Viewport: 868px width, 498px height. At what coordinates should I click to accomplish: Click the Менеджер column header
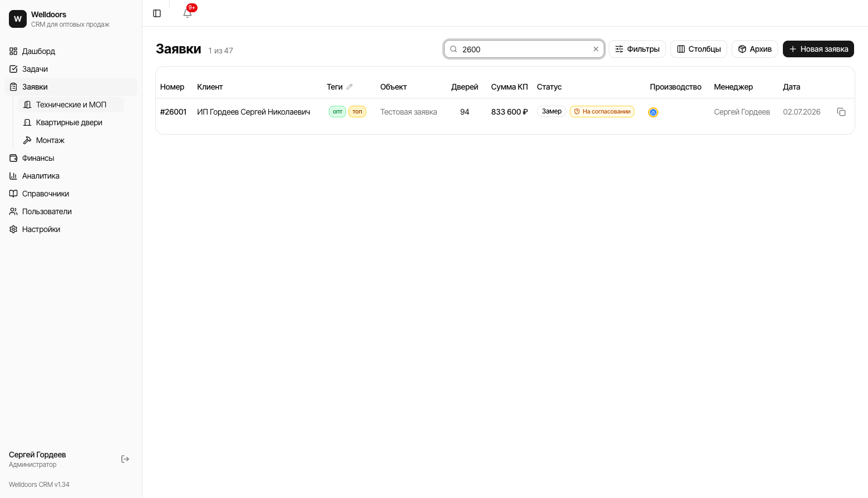(x=733, y=87)
